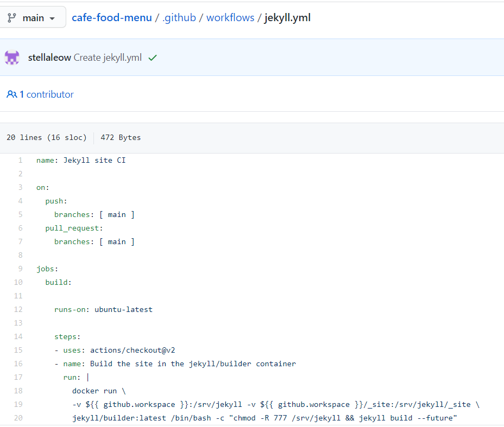The height and width of the screenshot is (427, 504).
Task: Click the stellaleow username link
Action: click(49, 56)
